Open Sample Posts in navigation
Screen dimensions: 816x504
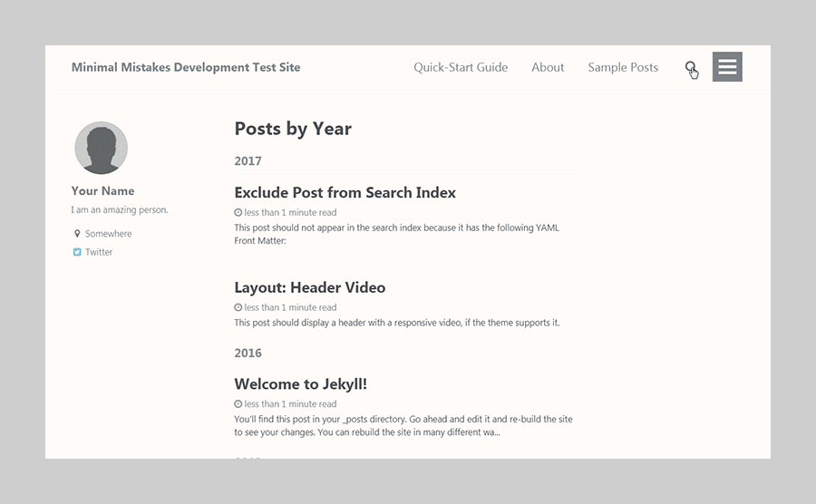click(623, 67)
